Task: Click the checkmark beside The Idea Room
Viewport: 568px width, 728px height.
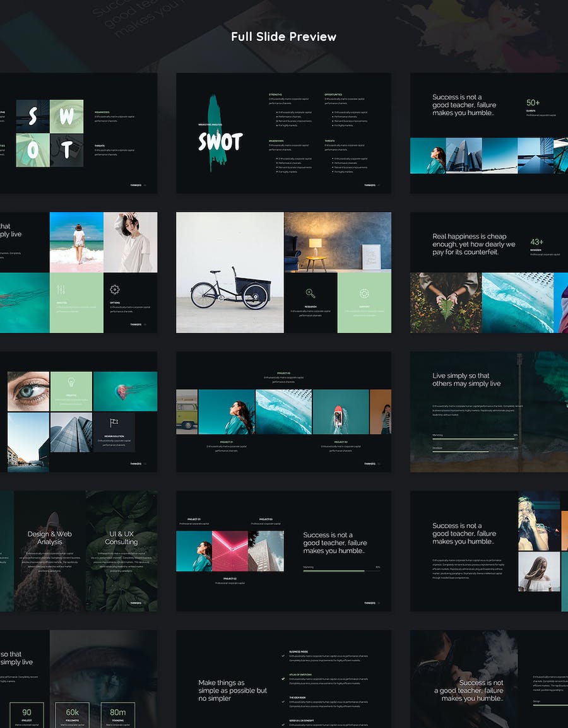Action: [x=283, y=702]
